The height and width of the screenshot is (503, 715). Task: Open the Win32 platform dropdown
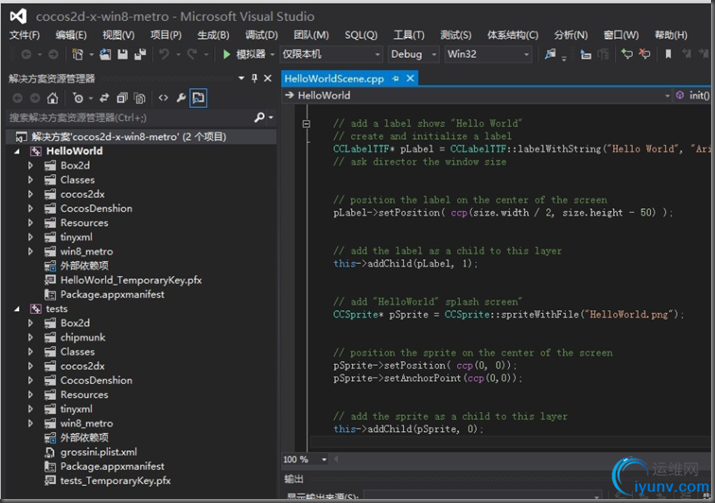pyautogui.click(x=488, y=54)
